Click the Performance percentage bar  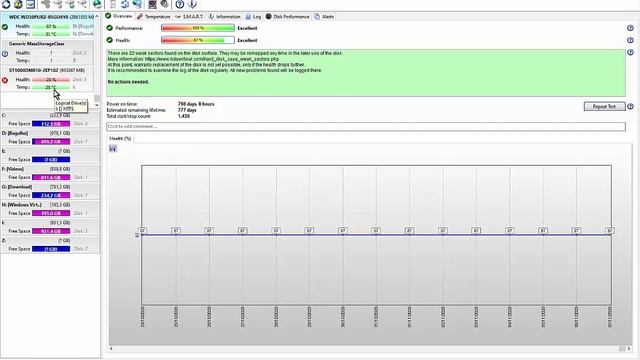click(198, 28)
